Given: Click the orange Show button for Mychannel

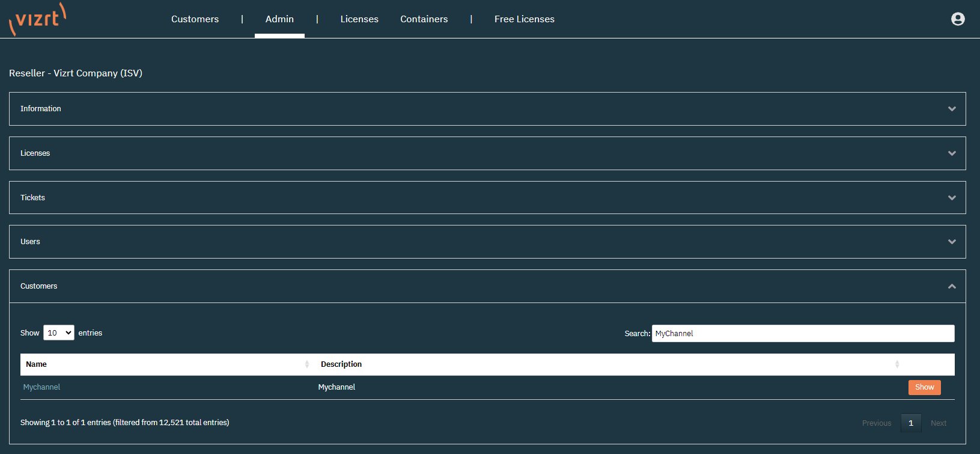Looking at the screenshot, I should (924, 387).
